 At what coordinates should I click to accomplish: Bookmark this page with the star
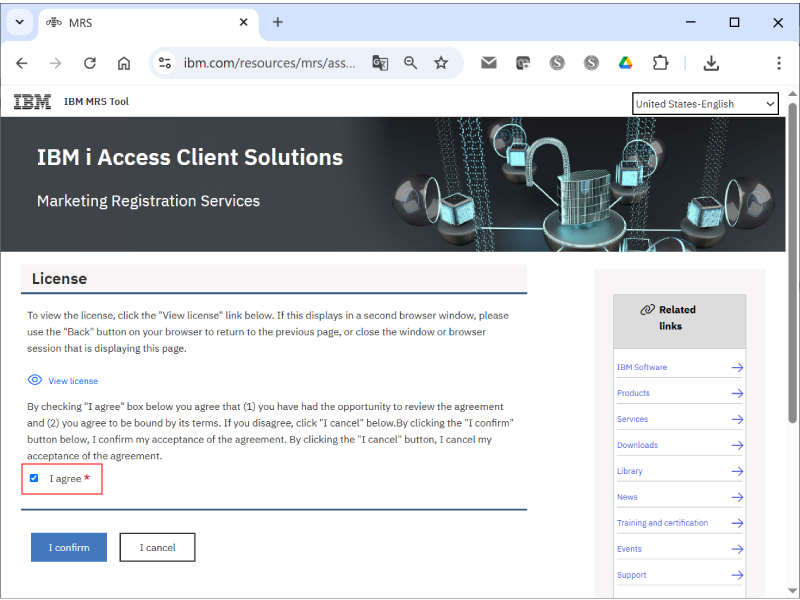point(441,63)
